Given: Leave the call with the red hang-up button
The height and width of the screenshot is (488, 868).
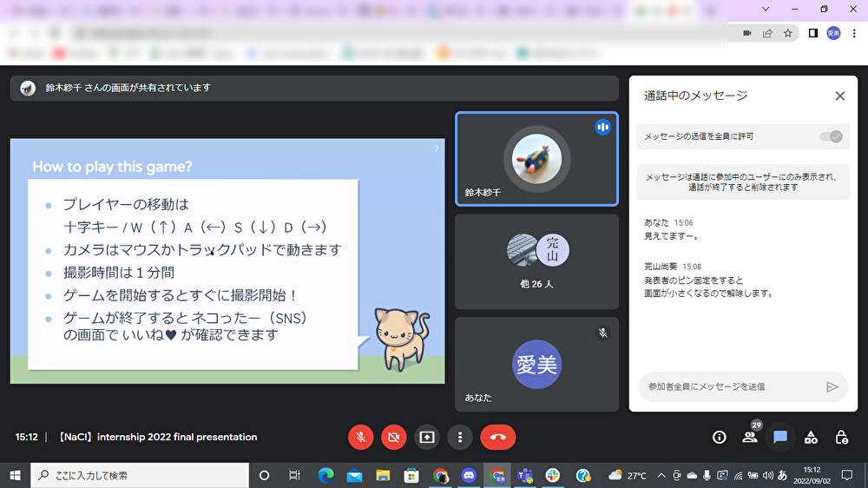Looking at the screenshot, I should click(x=497, y=437).
